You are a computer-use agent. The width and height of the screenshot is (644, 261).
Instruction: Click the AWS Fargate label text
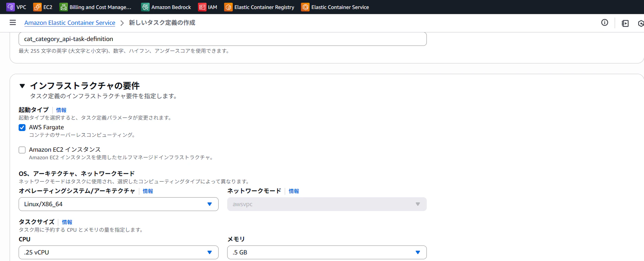coord(47,127)
